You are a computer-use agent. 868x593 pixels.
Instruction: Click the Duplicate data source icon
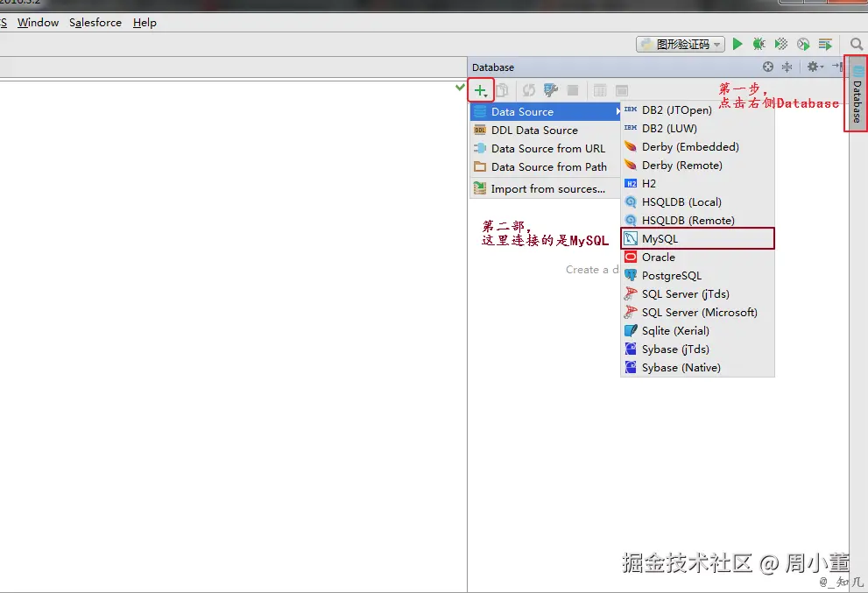(x=503, y=90)
